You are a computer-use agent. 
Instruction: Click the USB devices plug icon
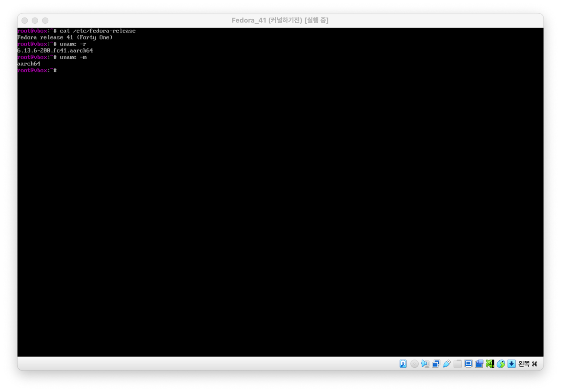pos(447,363)
